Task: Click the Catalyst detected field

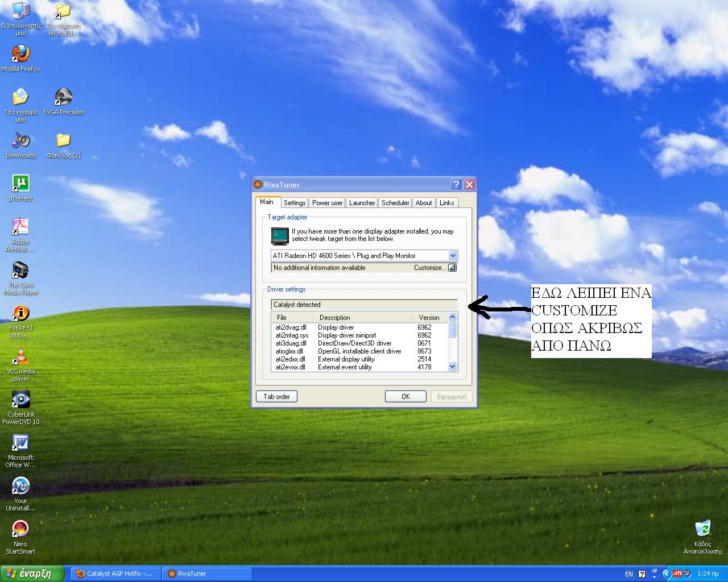Action: pyautogui.click(x=364, y=305)
